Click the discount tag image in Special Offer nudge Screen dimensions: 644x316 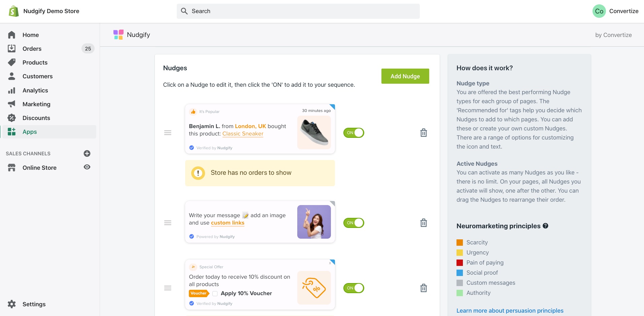(x=314, y=288)
